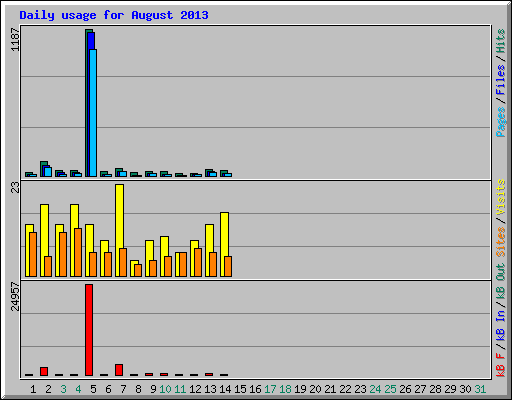Click day label 30 on x-axis

pos(465,389)
